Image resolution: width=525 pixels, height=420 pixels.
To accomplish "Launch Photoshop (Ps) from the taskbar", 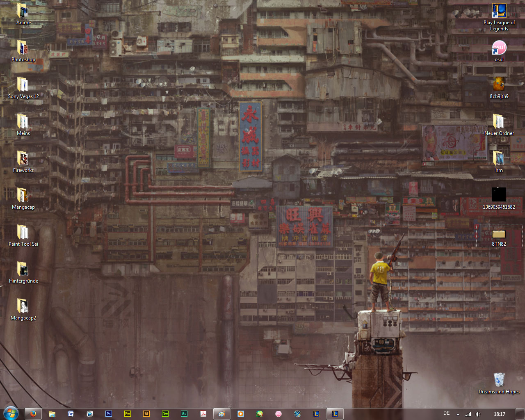I will tap(109, 414).
